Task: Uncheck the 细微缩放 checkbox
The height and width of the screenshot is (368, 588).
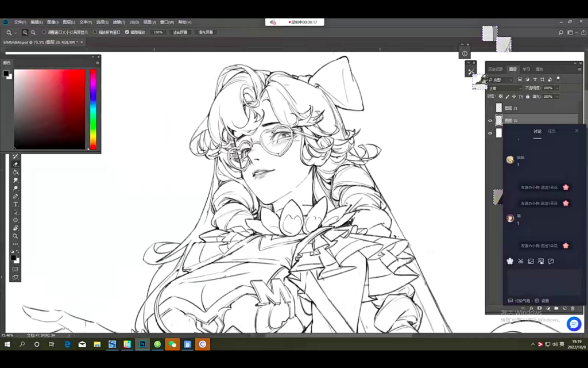Action: tap(127, 33)
